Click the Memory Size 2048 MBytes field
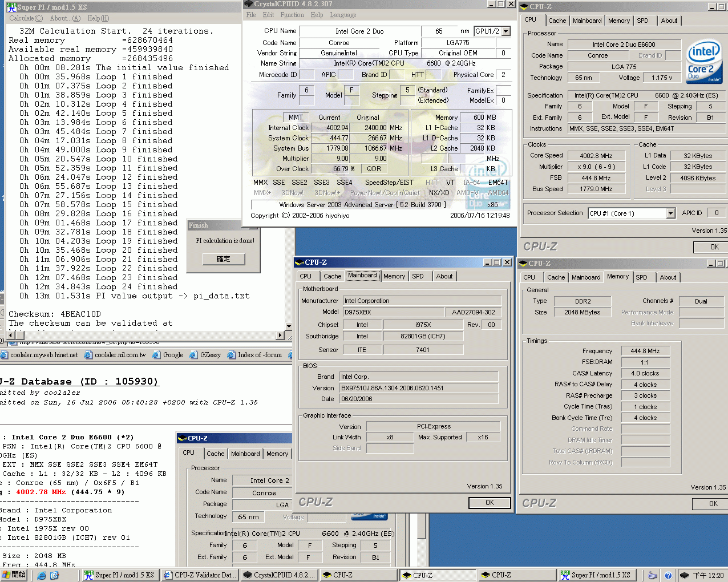728x582 pixels. tap(583, 312)
